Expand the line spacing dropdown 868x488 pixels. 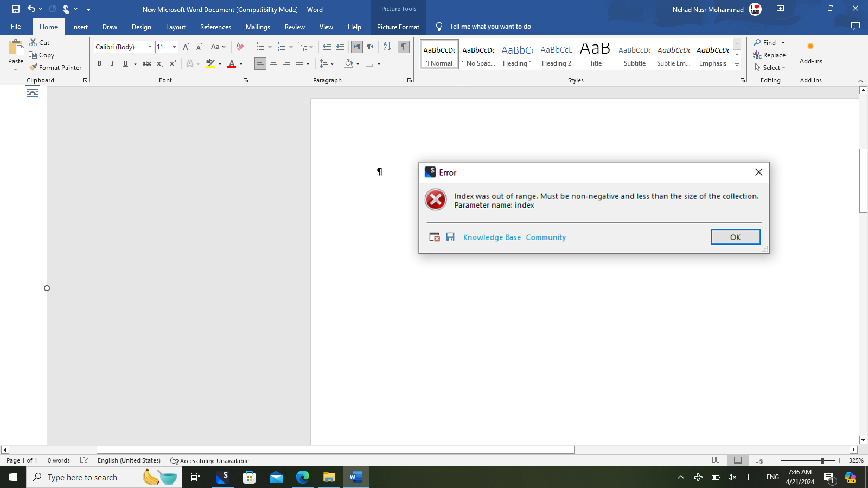[x=333, y=63]
